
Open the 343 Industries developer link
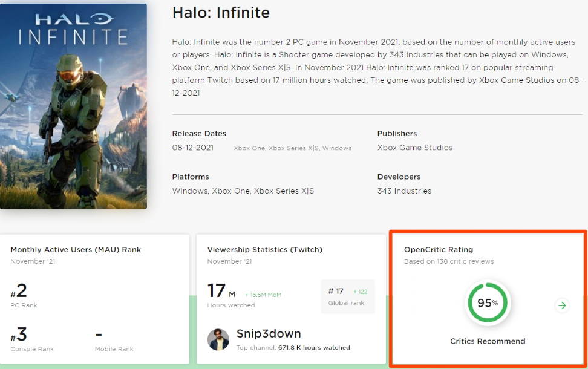404,191
